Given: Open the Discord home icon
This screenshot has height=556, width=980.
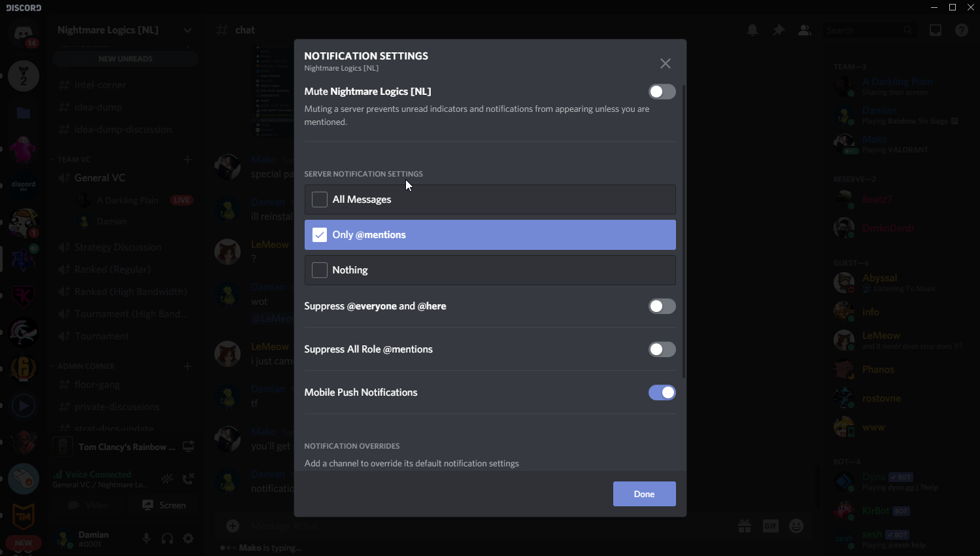Looking at the screenshot, I should point(24,33).
